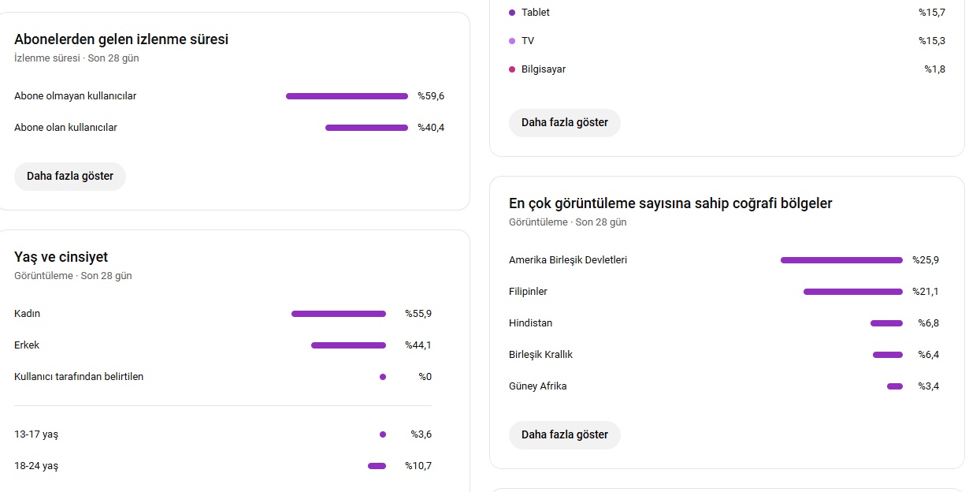Viewport: 980px width, 492px height.
Task: Click the Filipinler views bar
Action: [x=852, y=292]
